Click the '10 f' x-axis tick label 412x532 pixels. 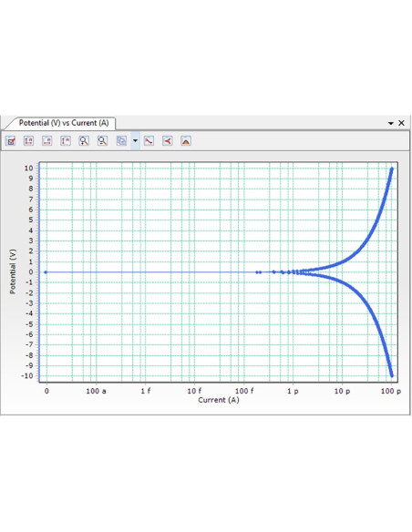point(194,391)
